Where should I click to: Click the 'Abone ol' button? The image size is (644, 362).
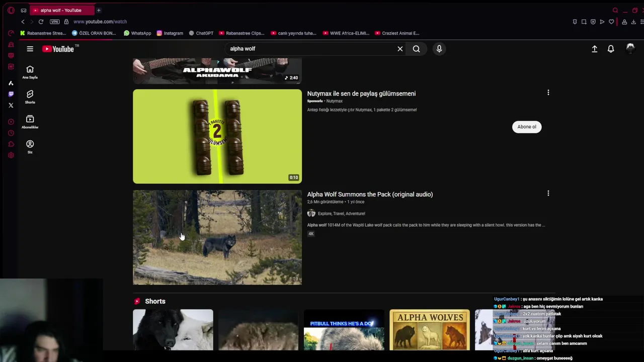click(527, 127)
